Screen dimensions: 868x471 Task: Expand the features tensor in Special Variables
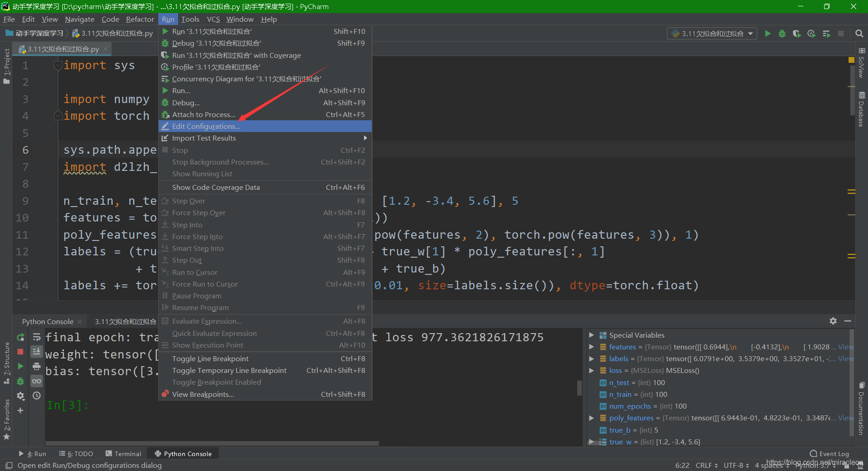click(x=592, y=347)
